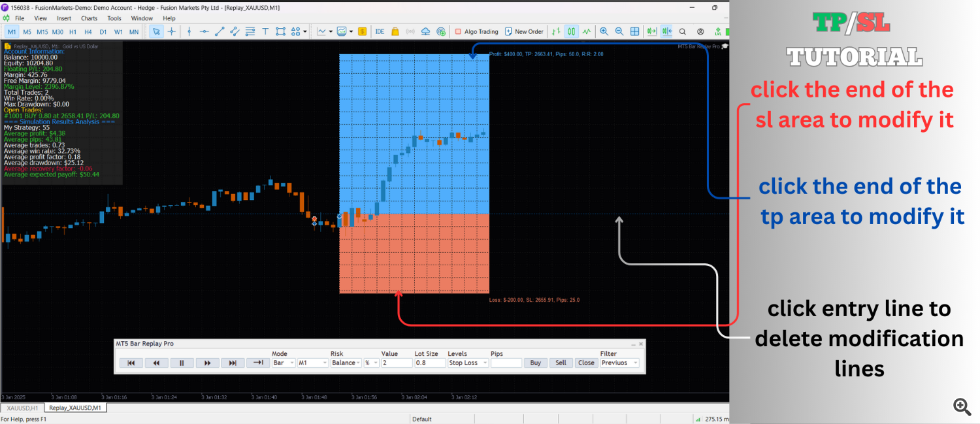Expand the Balance risk dropdown
The image size is (980, 424).
coord(346,363)
